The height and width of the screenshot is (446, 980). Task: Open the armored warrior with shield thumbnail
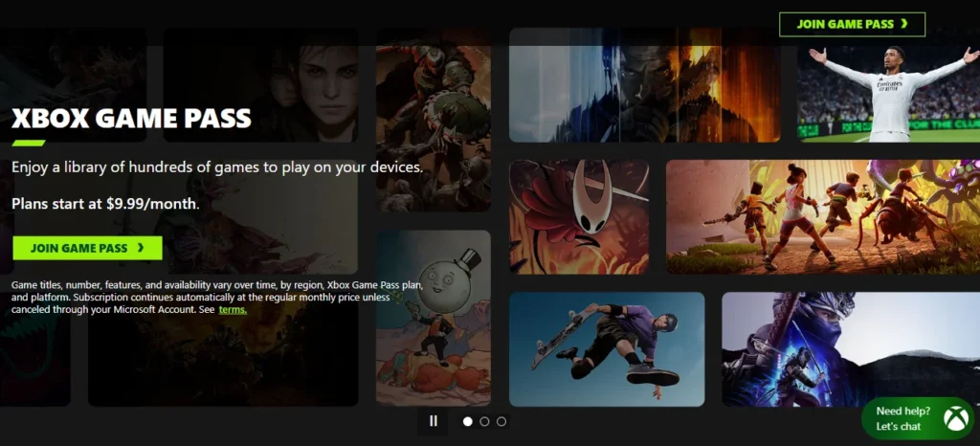point(434,120)
